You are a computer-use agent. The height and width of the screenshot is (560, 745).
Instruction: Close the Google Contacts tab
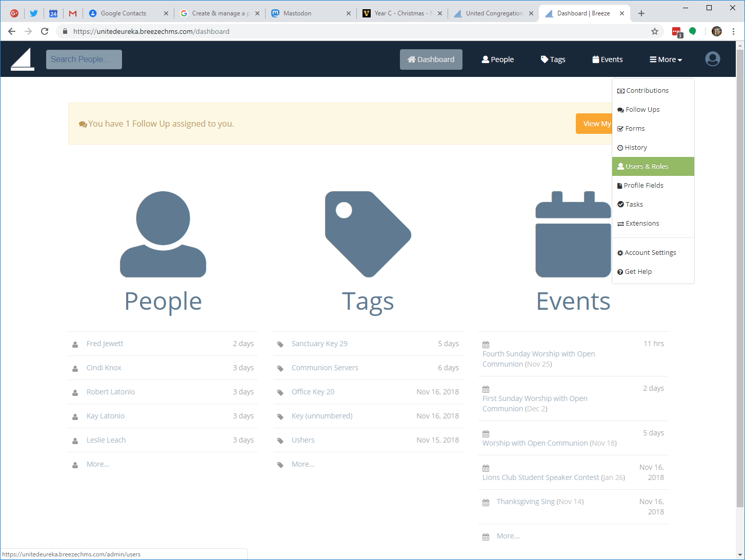click(166, 13)
